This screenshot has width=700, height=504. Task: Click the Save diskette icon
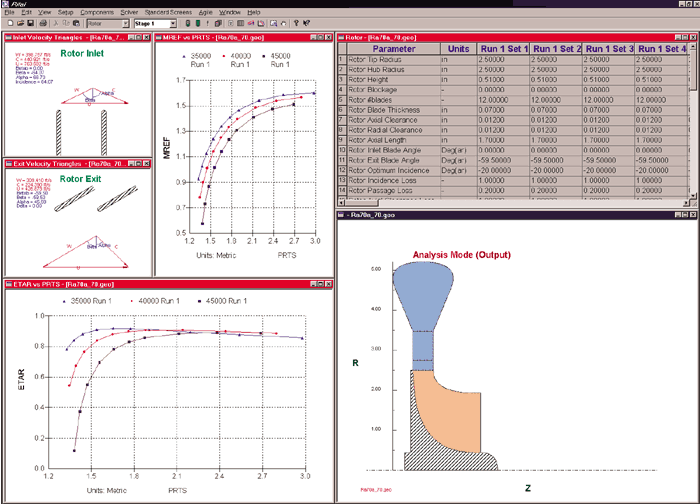click(30, 23)
